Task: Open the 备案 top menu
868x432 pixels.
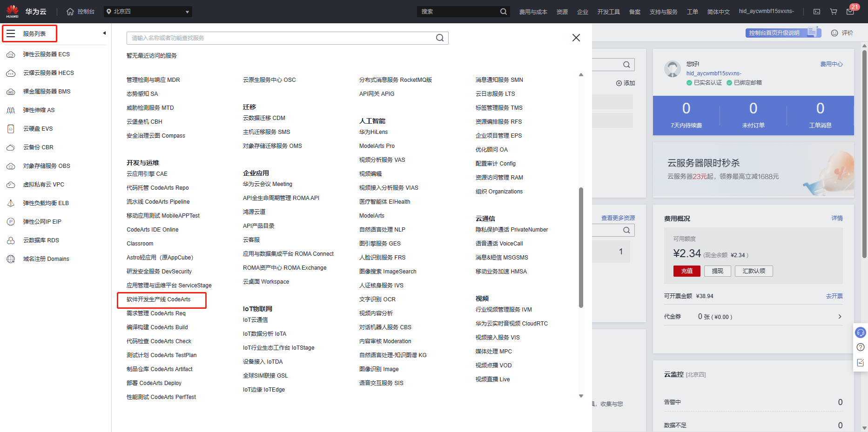Action: coord(635,12)
